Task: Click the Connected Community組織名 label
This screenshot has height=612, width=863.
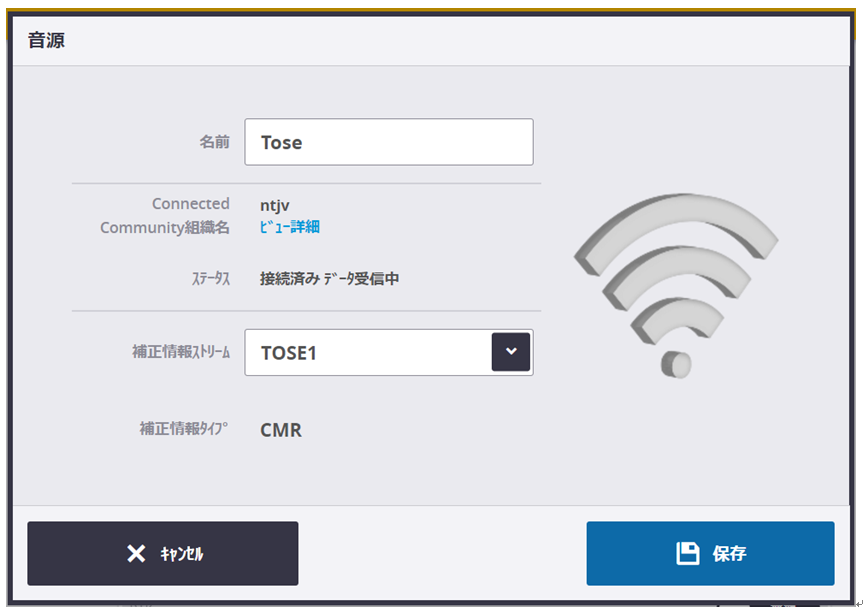Action: pos(165,215)
